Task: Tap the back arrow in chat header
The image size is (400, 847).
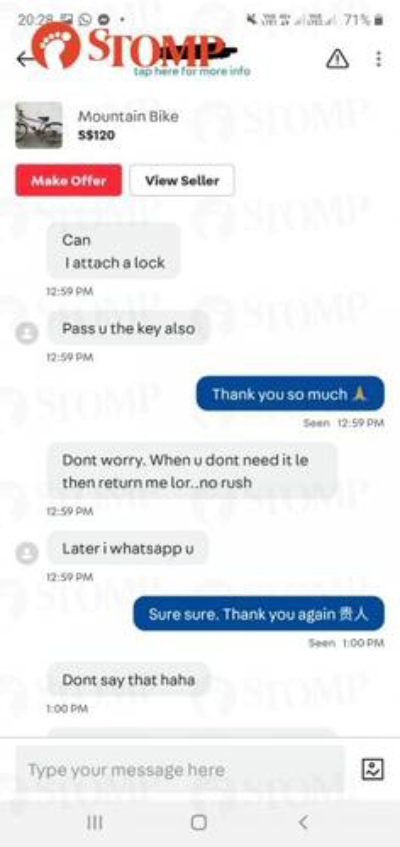Action: pos(24,58)
